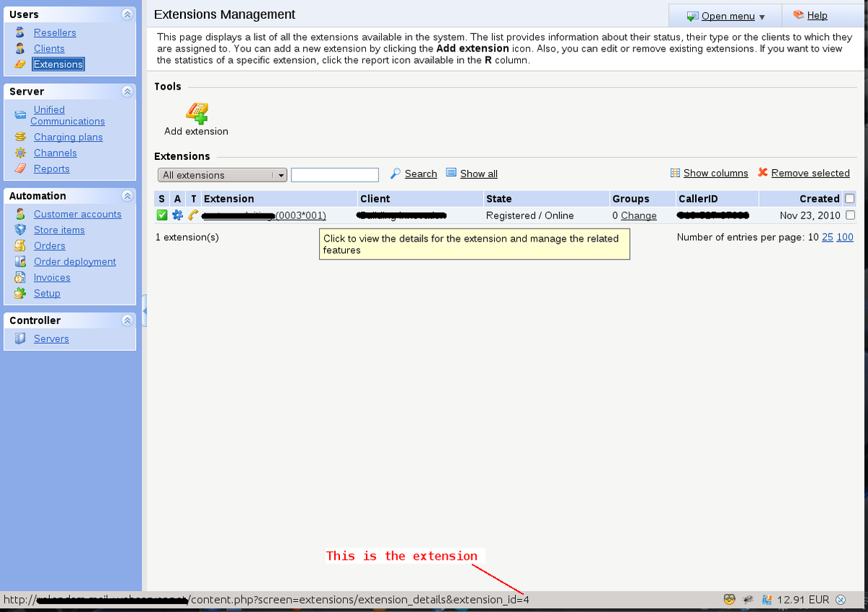Collapse the Automation sidebar panel

pyautogui.click(x=127, y=195)
